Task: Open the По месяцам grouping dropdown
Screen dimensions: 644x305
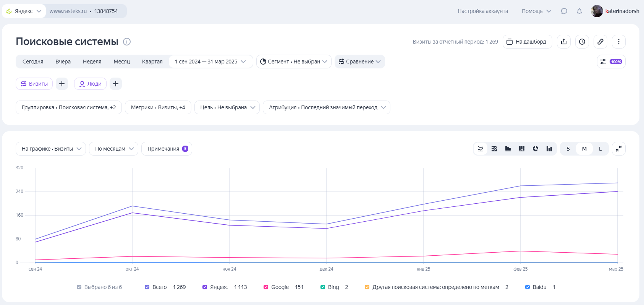Action: coord(113,149)
